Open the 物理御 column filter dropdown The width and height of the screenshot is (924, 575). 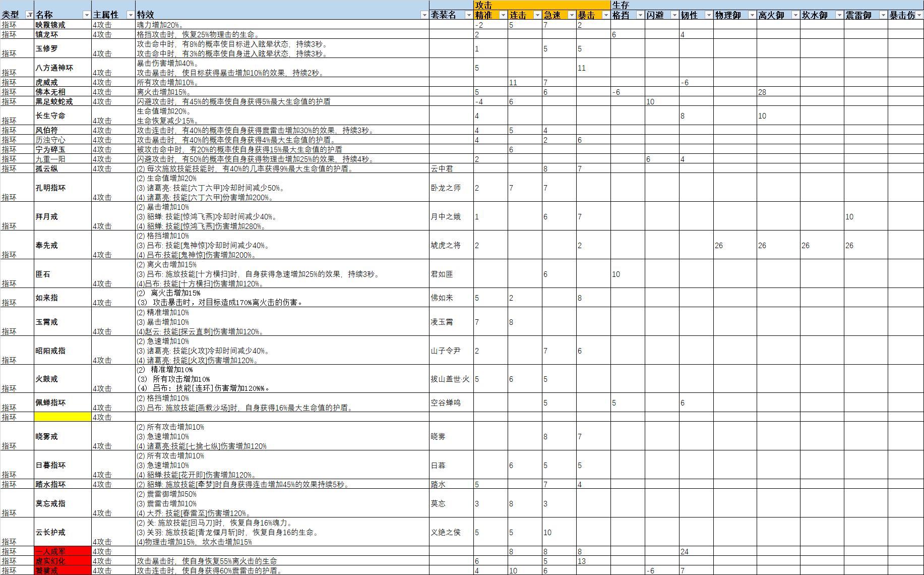pyautogui.click(x=752, y=15)
